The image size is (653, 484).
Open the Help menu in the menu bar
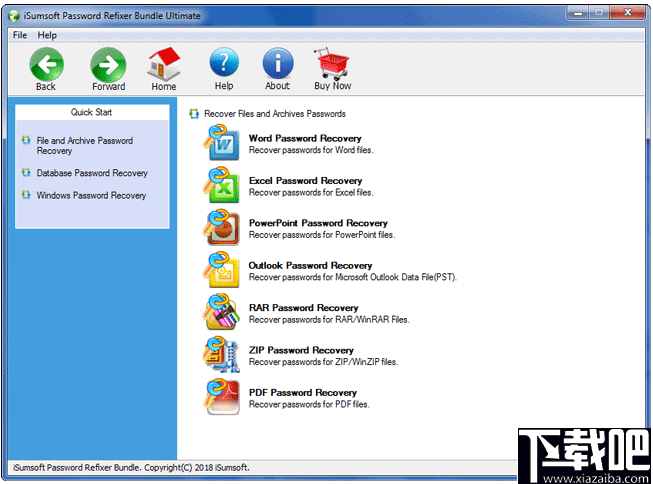coord(47,35)
